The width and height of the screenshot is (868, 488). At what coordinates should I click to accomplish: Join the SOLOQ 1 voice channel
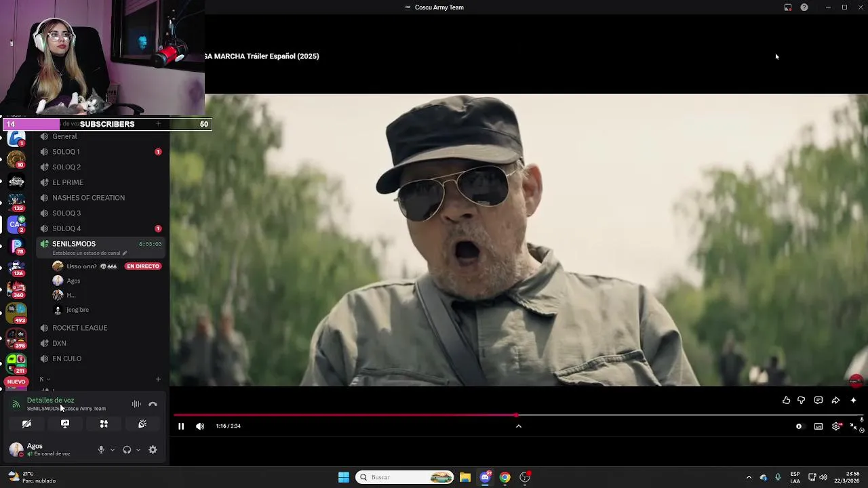(100, 152)
